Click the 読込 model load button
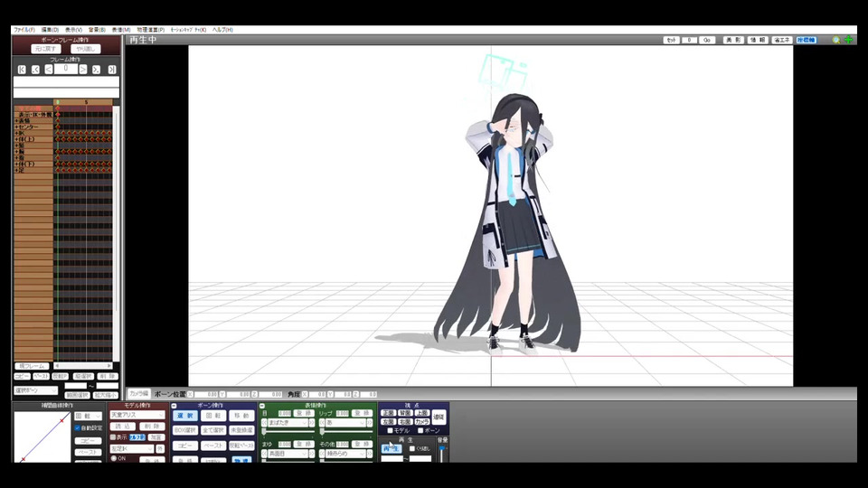This screenshot has height=488, width=868. [123, 426]
